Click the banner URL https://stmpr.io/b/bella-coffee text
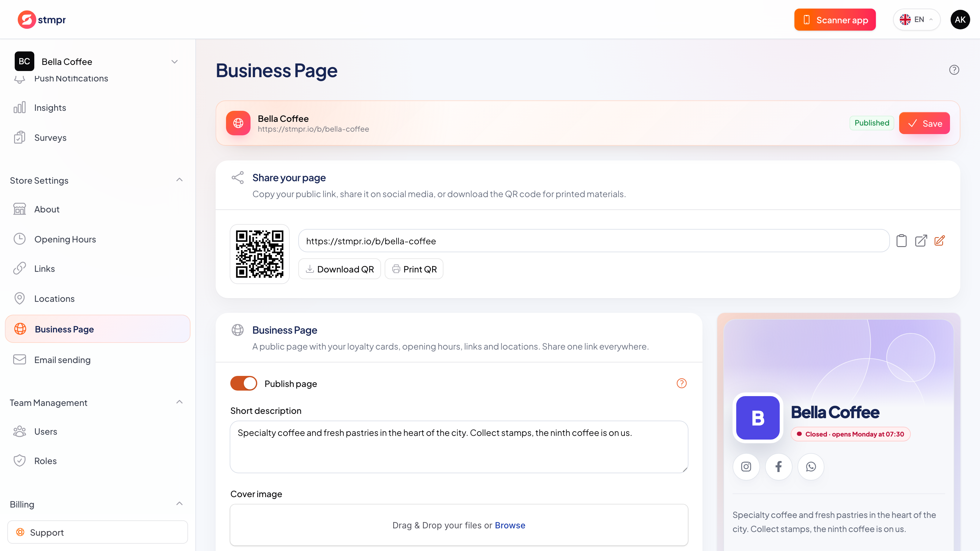This screenshot has height=551, width=980. [x=313, y=129]
